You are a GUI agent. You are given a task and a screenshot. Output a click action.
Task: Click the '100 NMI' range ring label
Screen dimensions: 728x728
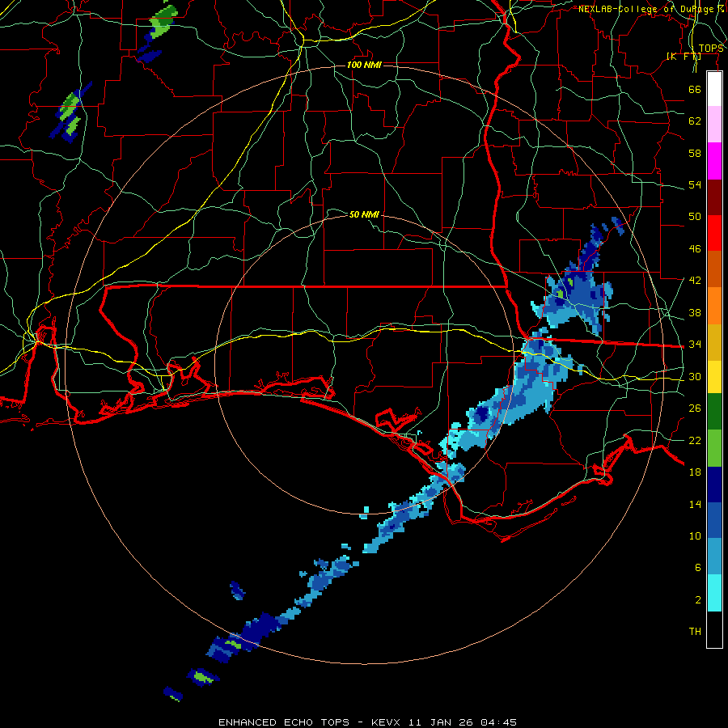pos(365,65)
